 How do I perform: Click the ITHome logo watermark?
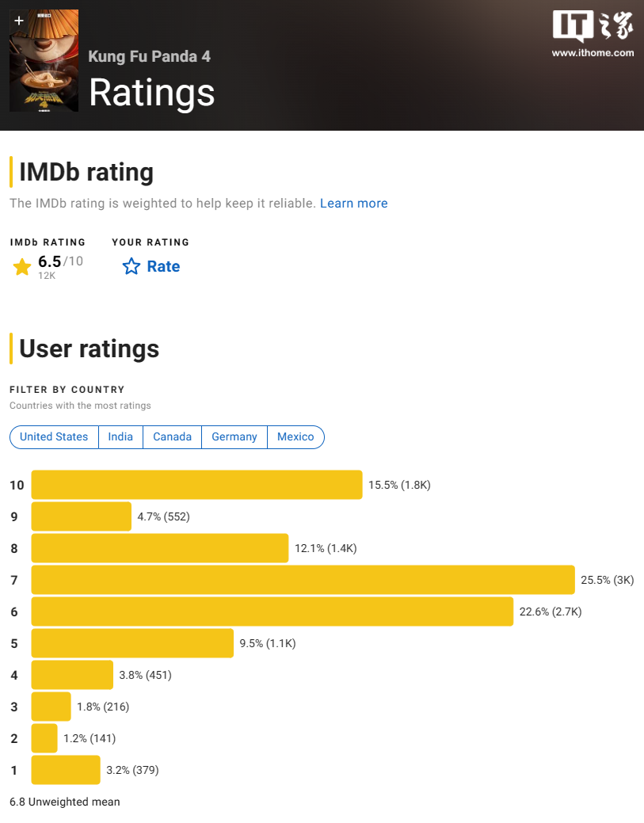tap(593, 27)
